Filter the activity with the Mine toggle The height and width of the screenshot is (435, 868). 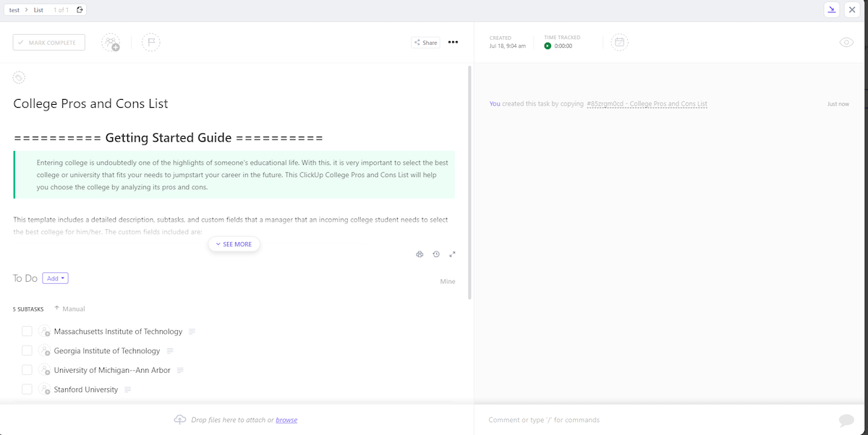click(x=448, y=282)
